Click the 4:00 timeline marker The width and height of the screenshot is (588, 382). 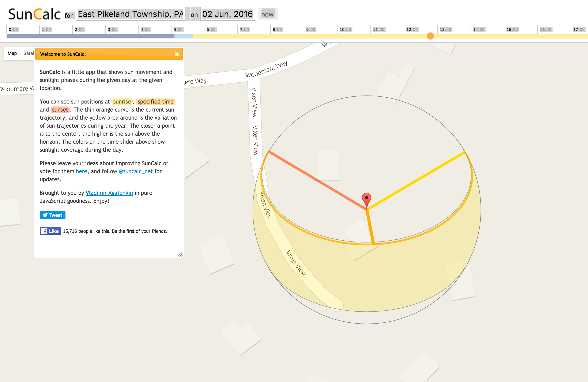(x=145, y=29)
